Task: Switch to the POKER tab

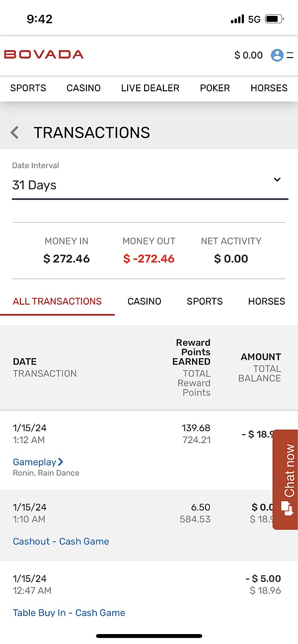Action: point(215,88)
